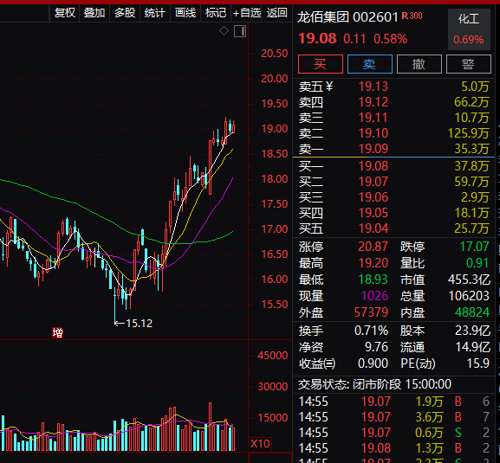
Task: Select 买三 price 19.06
Action: tap(373, 197)
